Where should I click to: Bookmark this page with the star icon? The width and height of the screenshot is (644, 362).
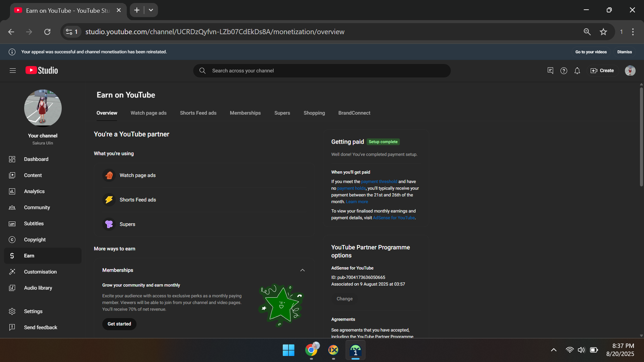pyautogui.click(x=603, y=32)
